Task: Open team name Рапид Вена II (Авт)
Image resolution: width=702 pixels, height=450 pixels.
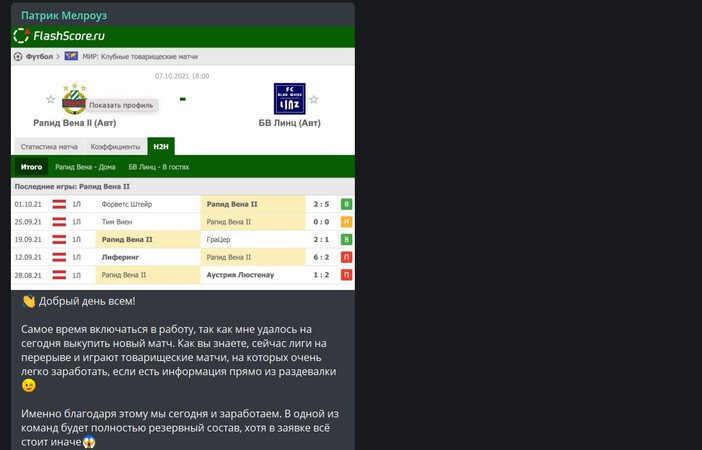Action: 74,123
